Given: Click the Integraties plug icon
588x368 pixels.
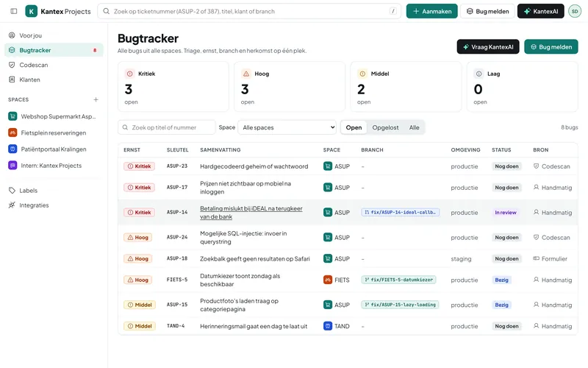Looking at the screenshot, I should coord(12,205).
